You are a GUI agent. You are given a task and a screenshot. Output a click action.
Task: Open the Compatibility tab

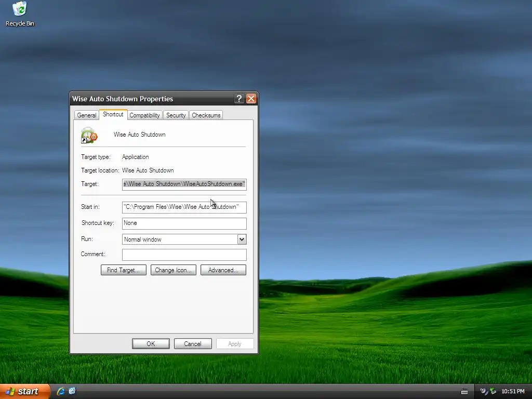click(144, 115)
